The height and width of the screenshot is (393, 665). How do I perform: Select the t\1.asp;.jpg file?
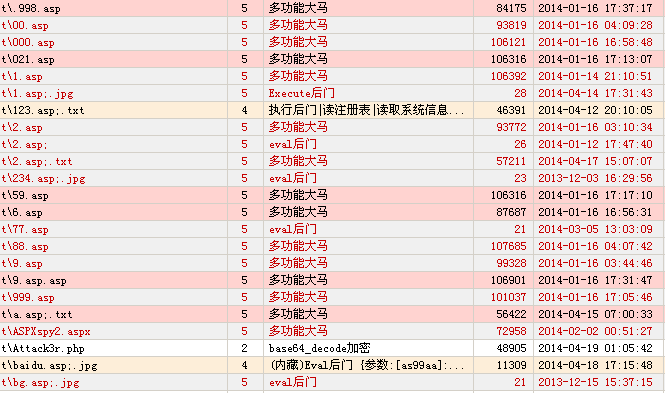click(x=37, y=93)
